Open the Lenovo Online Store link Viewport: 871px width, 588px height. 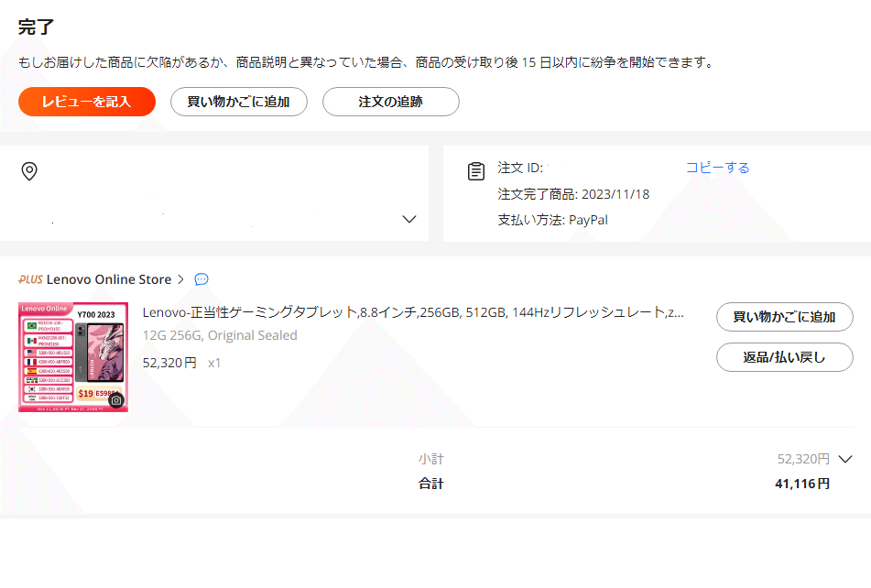(109, 279)
